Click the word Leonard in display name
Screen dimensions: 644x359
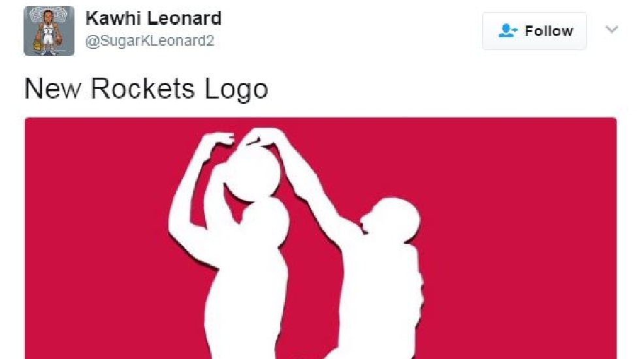pos(184,18)
